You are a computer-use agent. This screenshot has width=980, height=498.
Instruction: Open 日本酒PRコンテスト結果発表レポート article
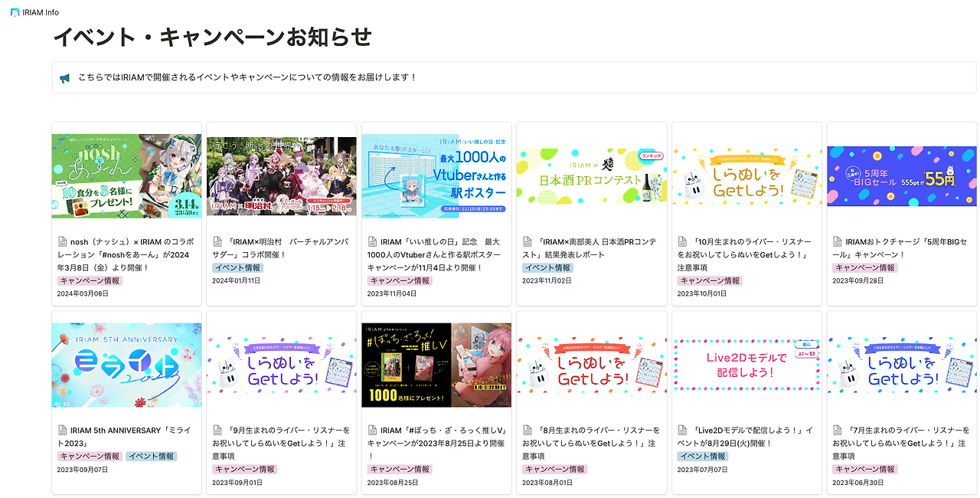click(x=590, y=247)
